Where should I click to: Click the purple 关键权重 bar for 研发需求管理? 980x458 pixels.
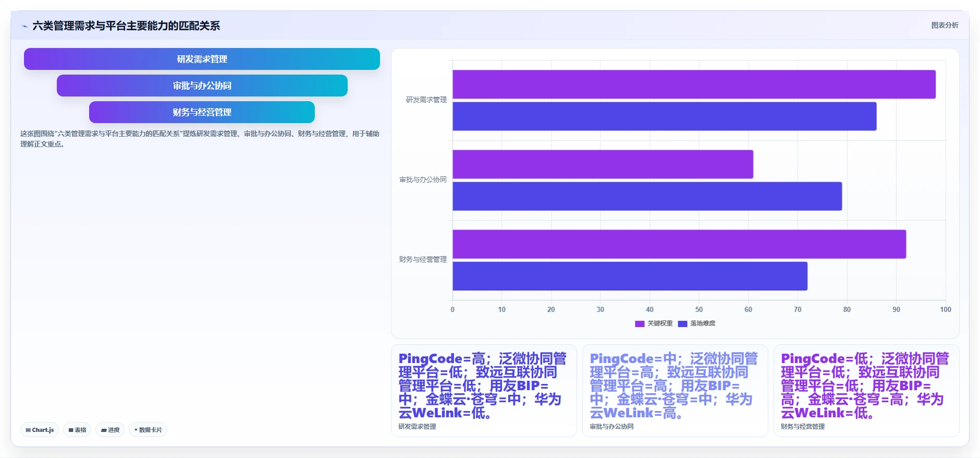pyautogui.click(x=694, y=85)
